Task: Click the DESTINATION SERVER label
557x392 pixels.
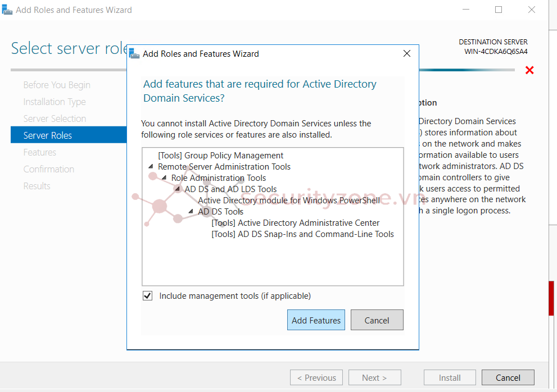Action: (493, 42)
